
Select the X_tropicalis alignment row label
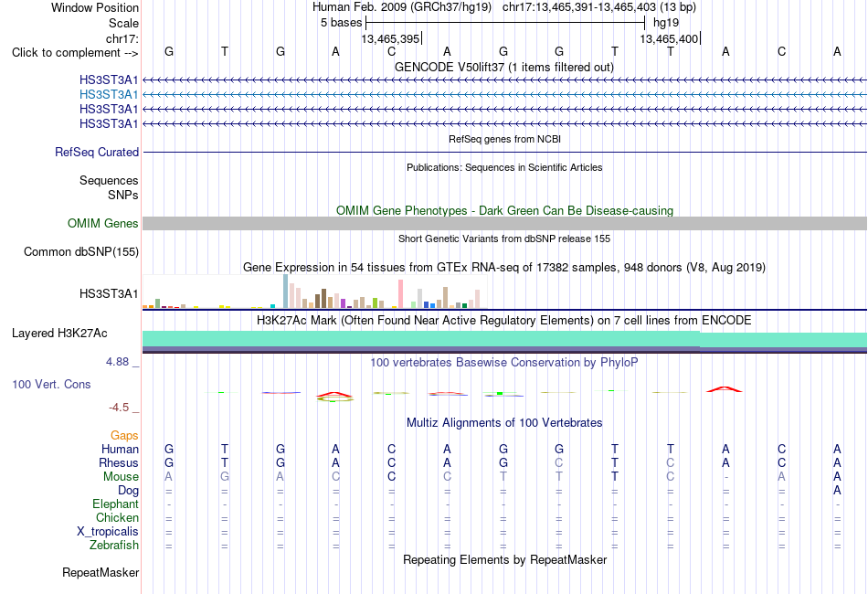coord(108,532)
